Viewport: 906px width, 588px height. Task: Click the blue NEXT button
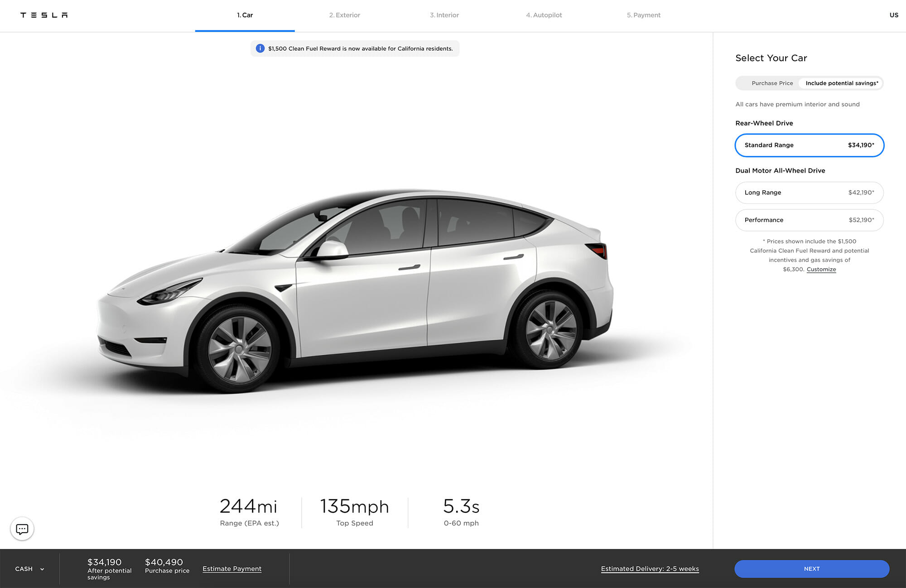812,569
